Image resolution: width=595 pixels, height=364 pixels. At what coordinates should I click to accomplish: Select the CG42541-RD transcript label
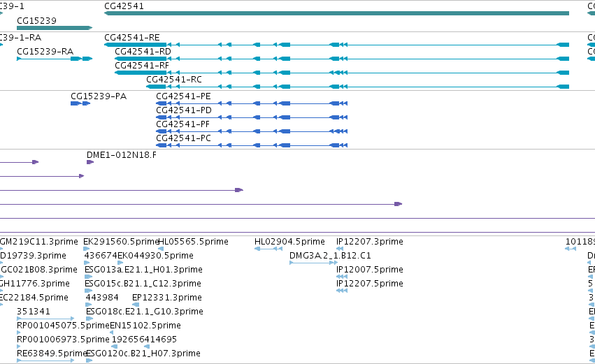[143, 52]
